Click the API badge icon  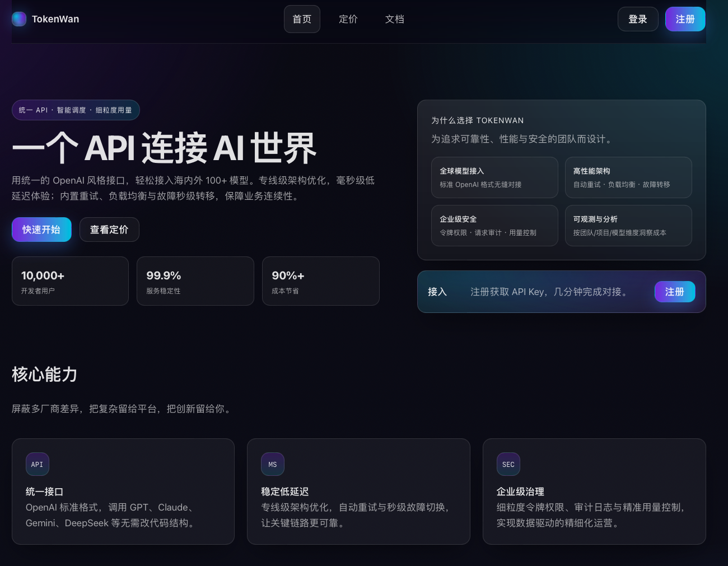tap(38, 464)
